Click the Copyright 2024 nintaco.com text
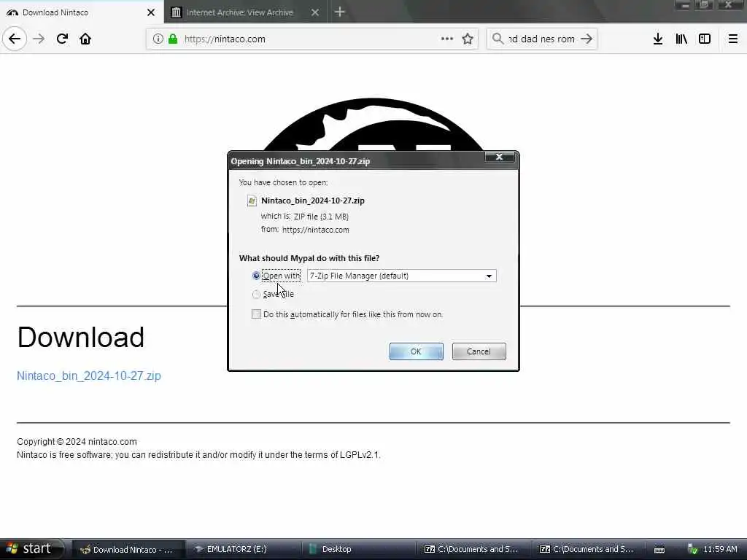 (77, 441)
